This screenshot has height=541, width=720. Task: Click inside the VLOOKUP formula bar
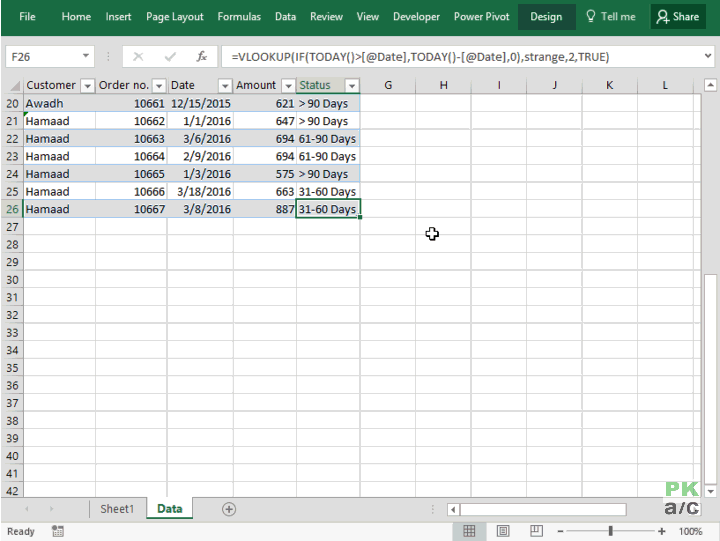point(461,57)
